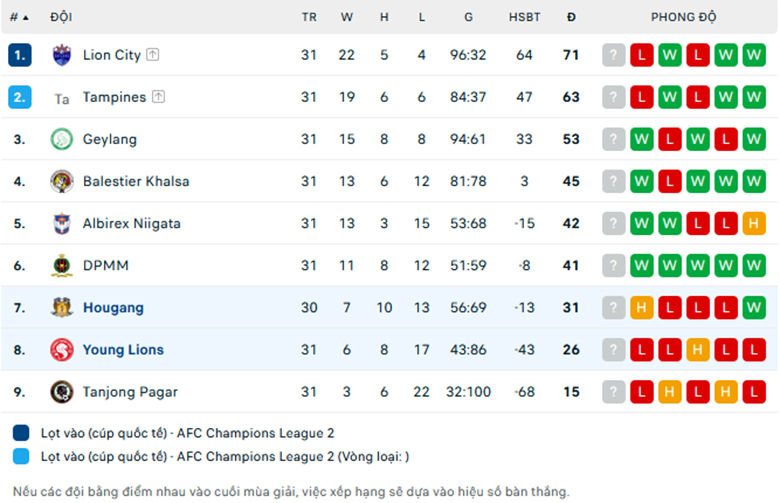Sort standings by Đ points header
Viewport: 780px width, 503px height.
click(571, 17)
